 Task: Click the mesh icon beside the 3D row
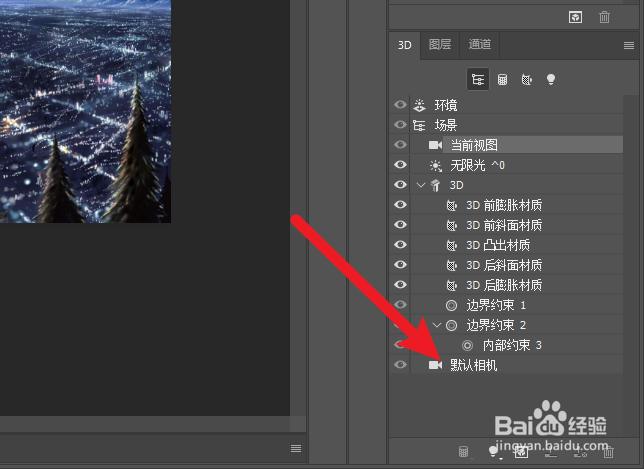click(435, 185)
